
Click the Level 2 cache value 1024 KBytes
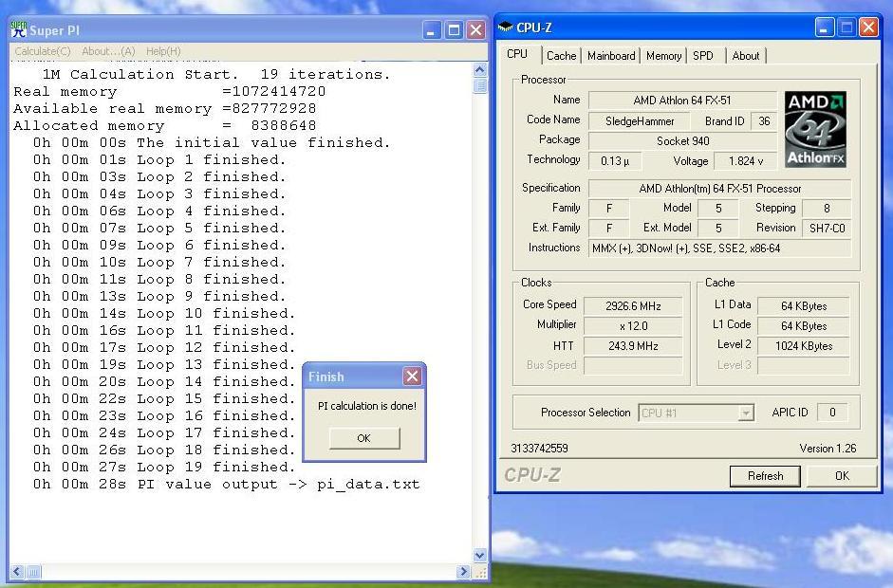(x=803, y=346)
